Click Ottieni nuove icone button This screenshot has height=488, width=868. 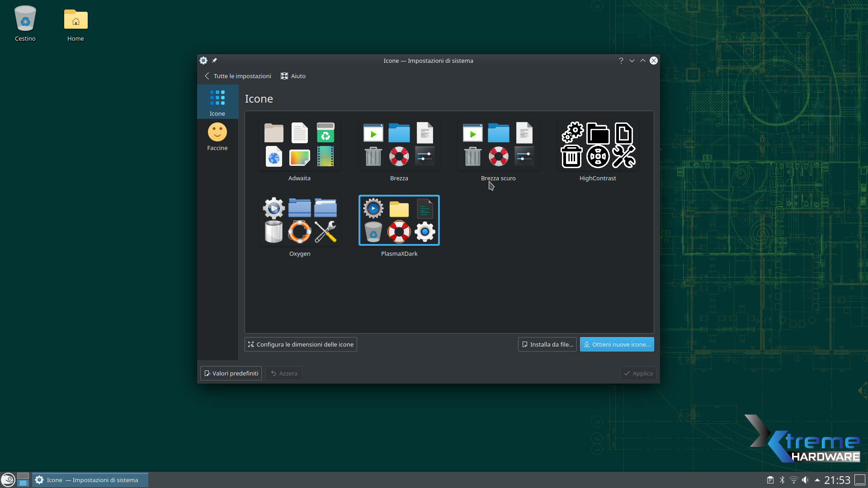pos(617,344)
